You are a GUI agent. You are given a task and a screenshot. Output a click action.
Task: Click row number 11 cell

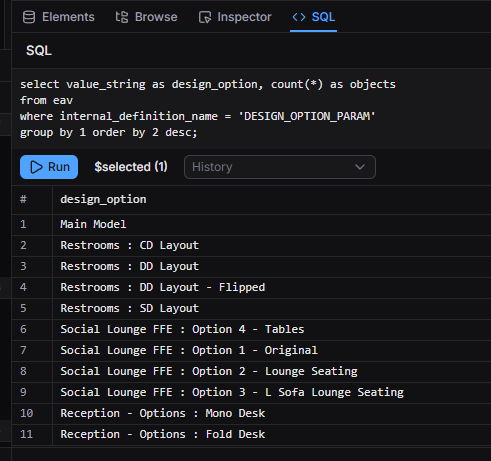pos(32,434)
